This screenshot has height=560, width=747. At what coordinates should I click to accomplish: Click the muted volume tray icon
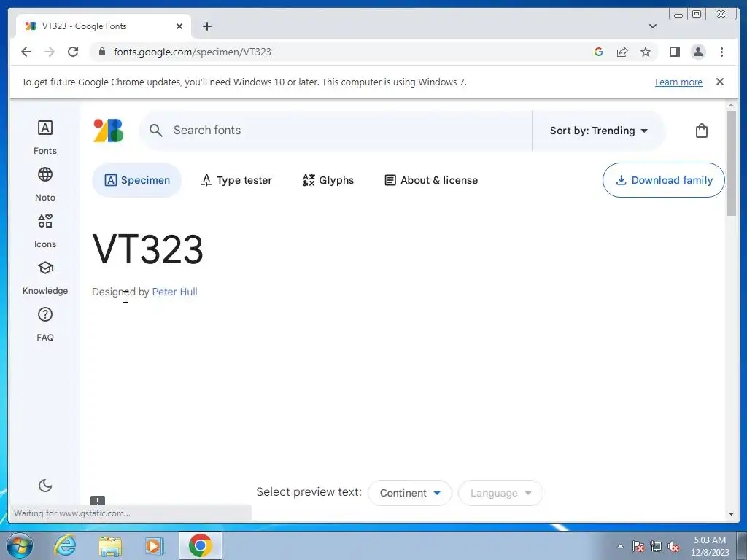pyautogui.click(x=673, y=546)
